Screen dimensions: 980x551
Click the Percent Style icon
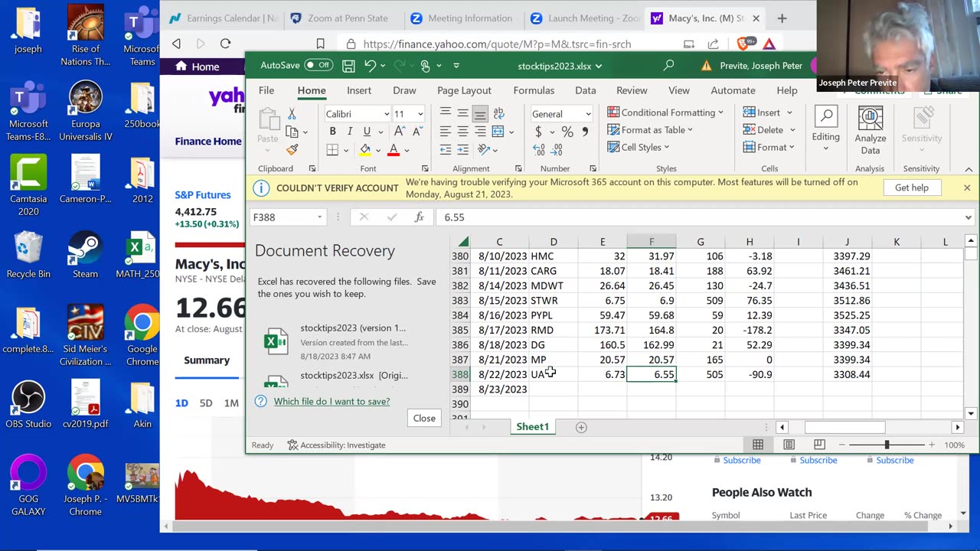point(567,132)
